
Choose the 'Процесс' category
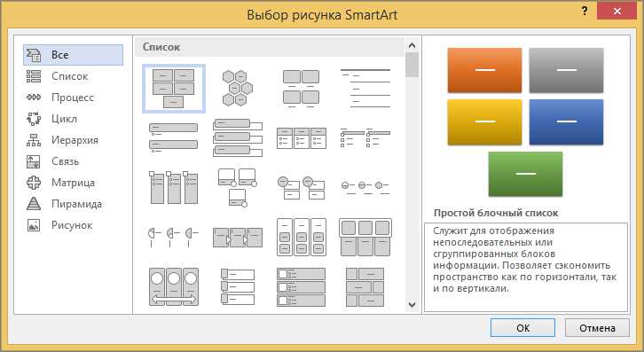[x=73, y=98]
